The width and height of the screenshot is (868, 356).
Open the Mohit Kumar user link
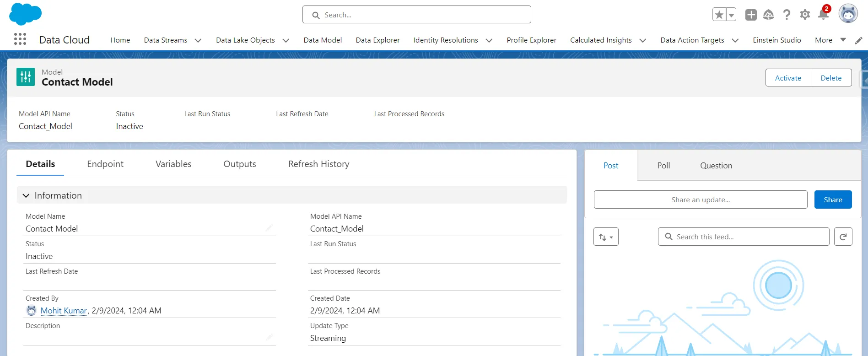[x=64, y=311]
